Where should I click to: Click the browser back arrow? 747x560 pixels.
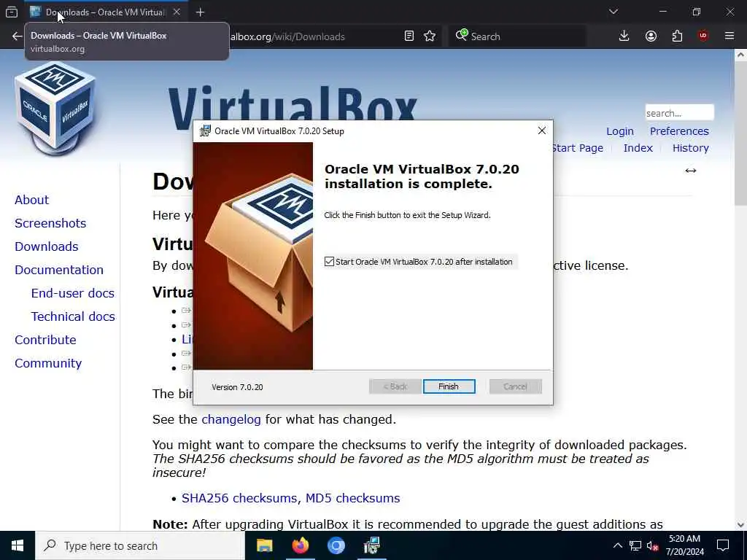[x=18, y=36]
